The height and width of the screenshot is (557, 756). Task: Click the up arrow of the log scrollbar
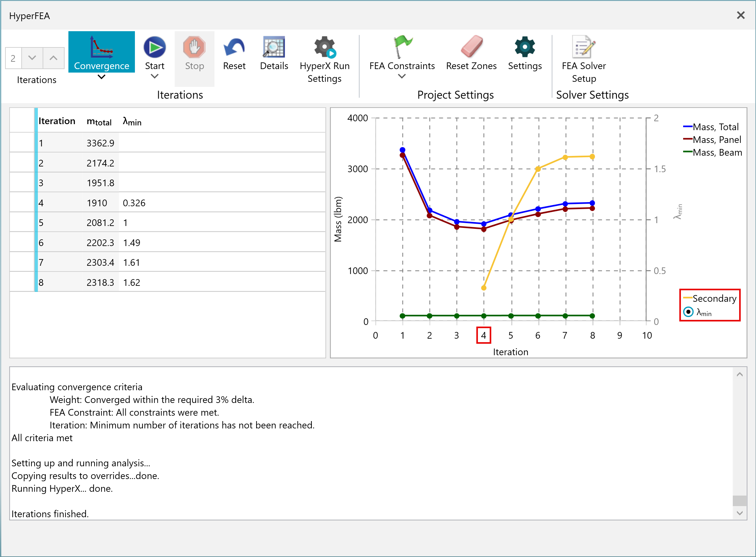coord(739,374)
